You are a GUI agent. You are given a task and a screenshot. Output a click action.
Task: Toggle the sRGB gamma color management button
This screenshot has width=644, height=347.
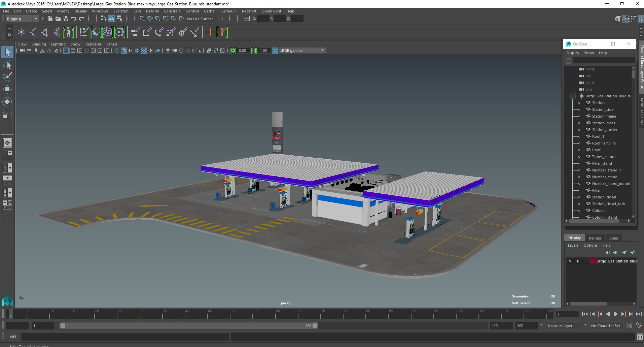[275, 51]
